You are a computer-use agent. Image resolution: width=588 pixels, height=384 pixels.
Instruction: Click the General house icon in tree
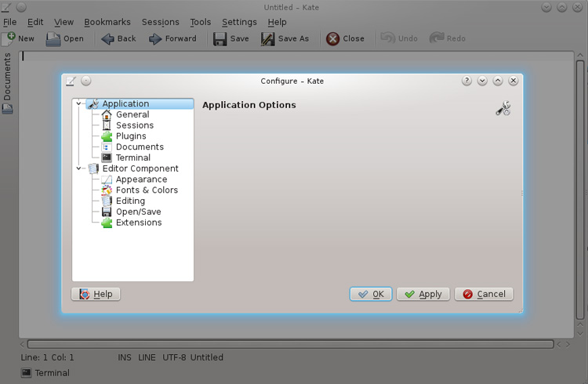(x=107, y=114)
